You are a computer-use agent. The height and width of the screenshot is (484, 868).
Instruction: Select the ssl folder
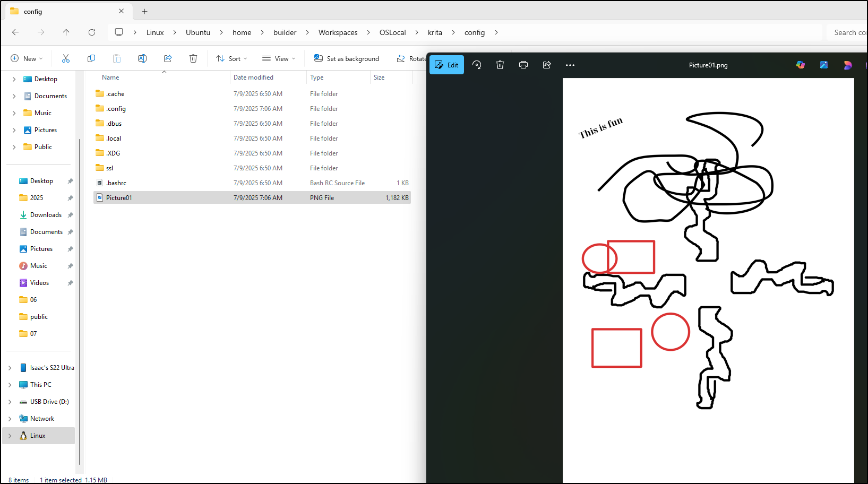coord(252,168)
